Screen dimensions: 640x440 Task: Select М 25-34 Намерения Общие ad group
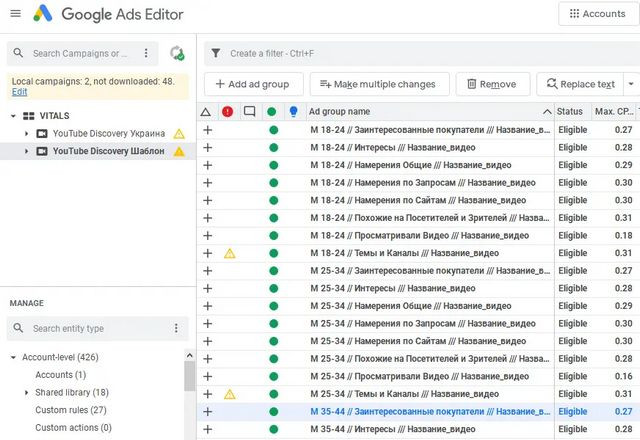[x=411, y=306]
